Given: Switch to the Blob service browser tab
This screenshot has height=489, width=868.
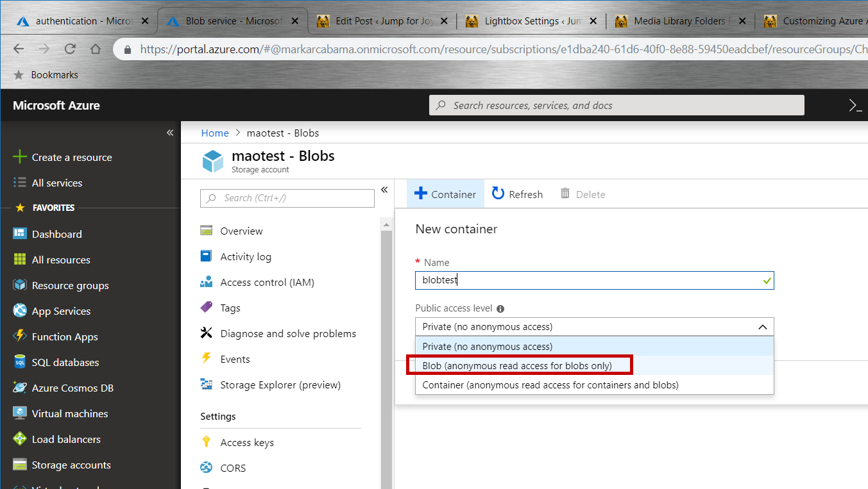Looking at the screenshot, I should 234,21.
